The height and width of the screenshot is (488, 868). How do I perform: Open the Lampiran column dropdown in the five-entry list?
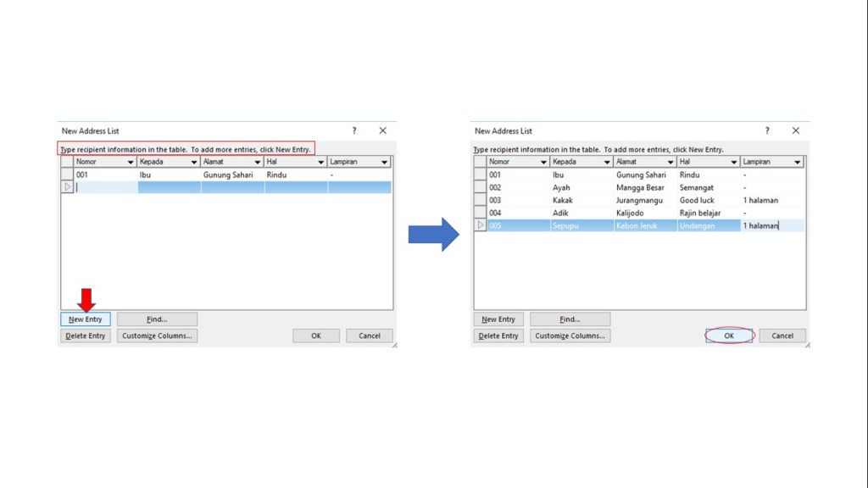tap(797, 162)
